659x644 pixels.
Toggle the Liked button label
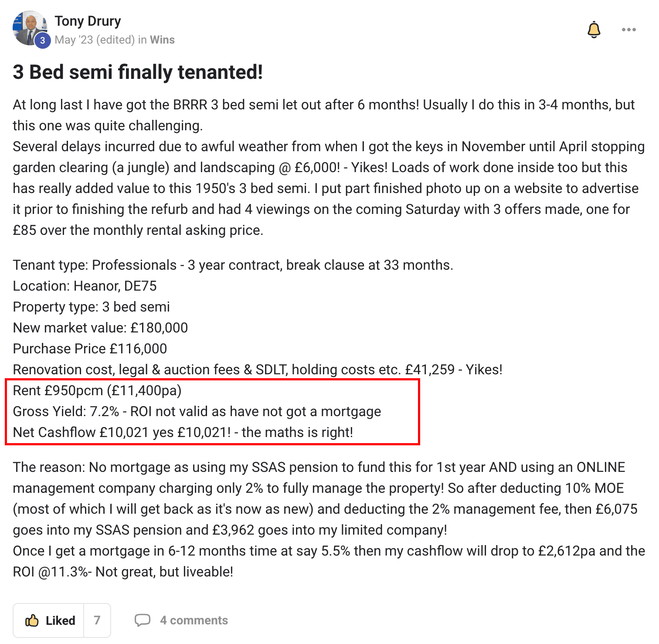[60, 620]
